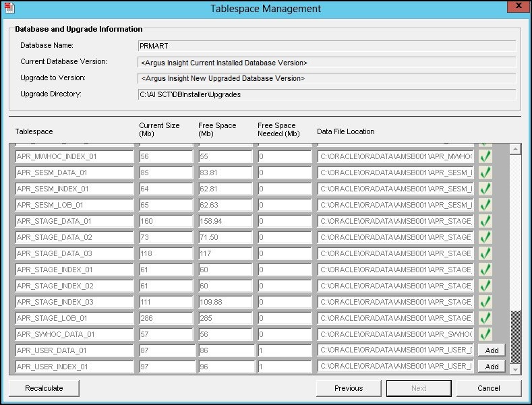Image resolution: width=532 pixels, height=405 pixels.
Task: Click free space value 83.81
Action: click(x=226, y=173)
